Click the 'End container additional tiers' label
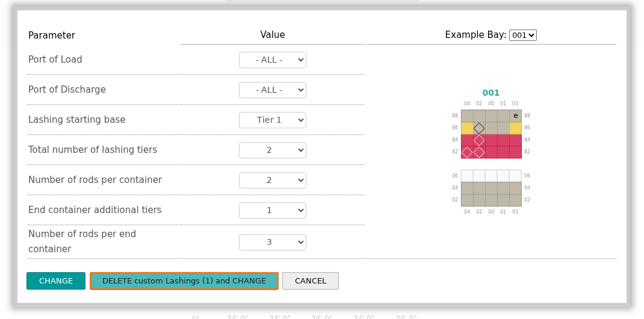This screenshot has height=319, width=644. pyautogui.click(x=95, y=210)
